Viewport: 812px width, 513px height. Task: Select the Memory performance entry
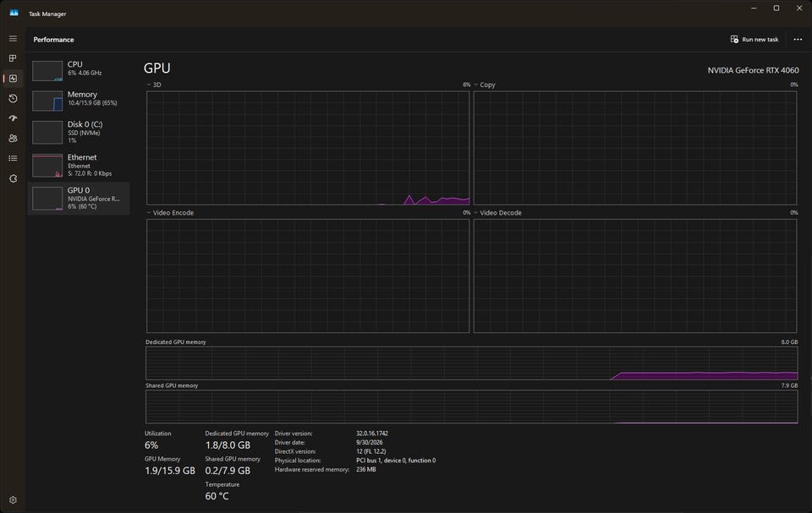(x=79, y=100)
